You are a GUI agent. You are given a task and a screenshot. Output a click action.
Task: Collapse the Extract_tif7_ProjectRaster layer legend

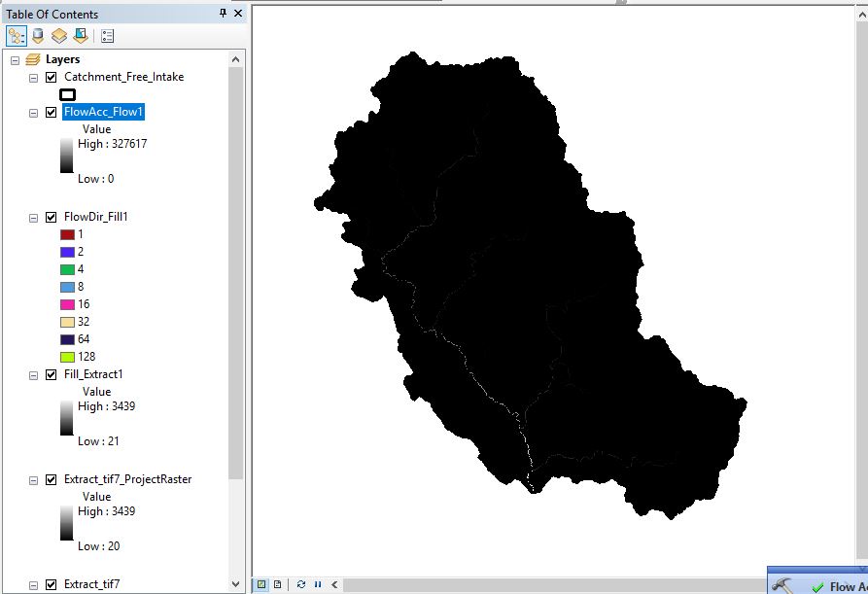[33, 480]
